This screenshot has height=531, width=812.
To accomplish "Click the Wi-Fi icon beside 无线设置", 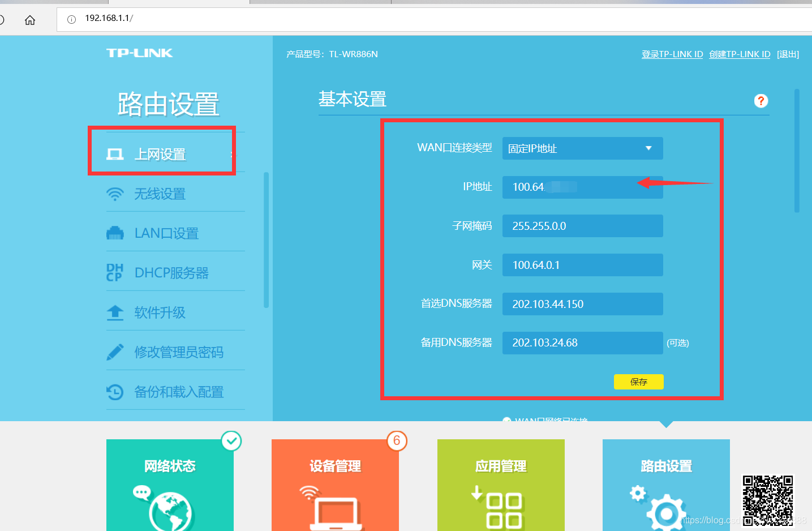I will tap(115, 194).
